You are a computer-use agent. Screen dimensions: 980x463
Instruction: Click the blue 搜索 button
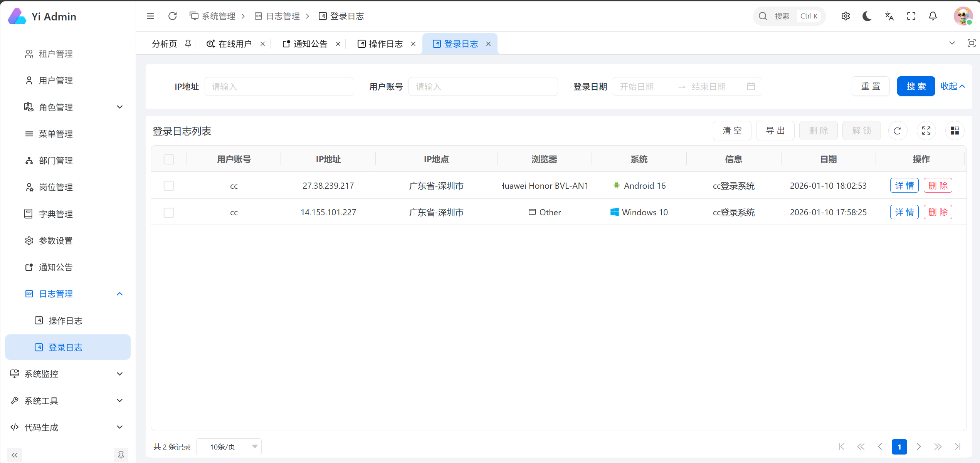coord(916,86)
